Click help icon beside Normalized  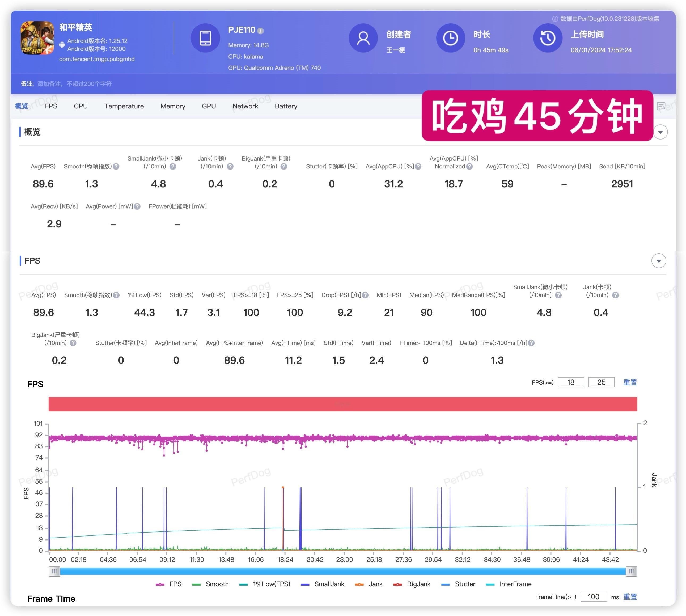tap(469, 167)
